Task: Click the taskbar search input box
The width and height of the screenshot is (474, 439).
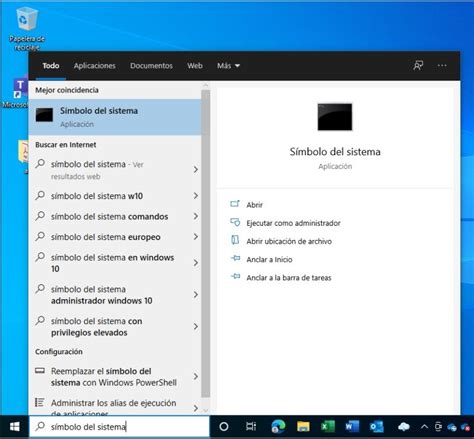Action: point(119,427)
